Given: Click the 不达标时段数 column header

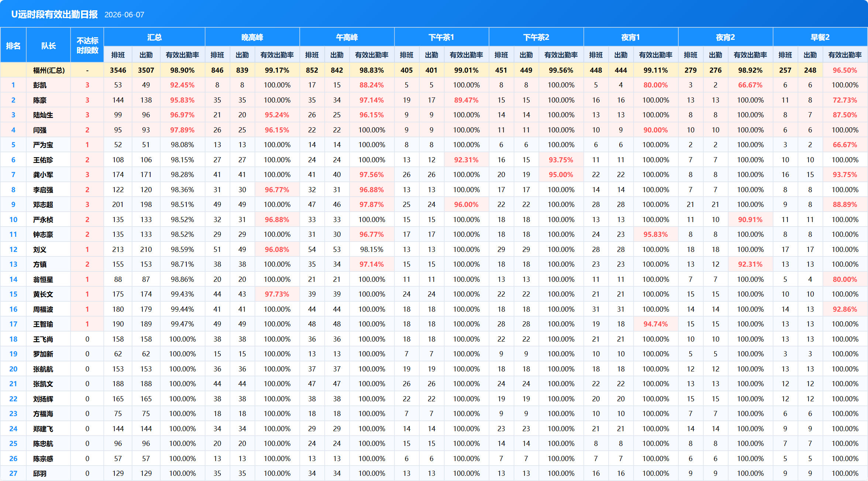Looking at the screenshot, I should (x=87, y=45).
